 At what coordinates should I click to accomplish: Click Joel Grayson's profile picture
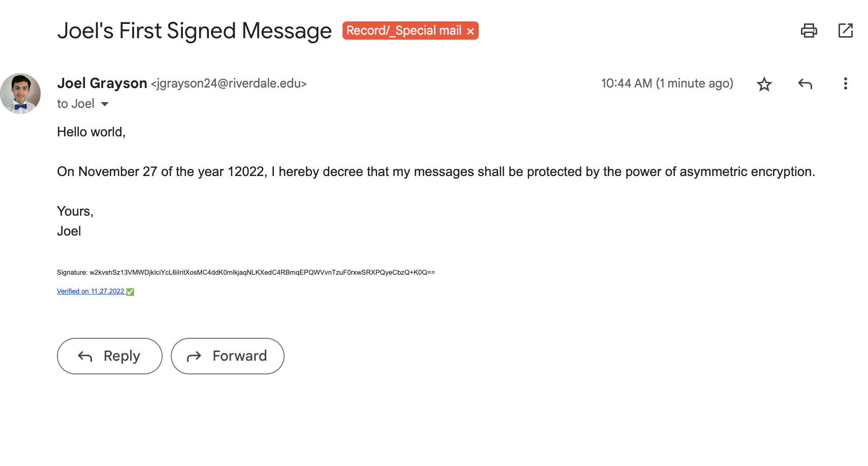click(x=20, y=94)
